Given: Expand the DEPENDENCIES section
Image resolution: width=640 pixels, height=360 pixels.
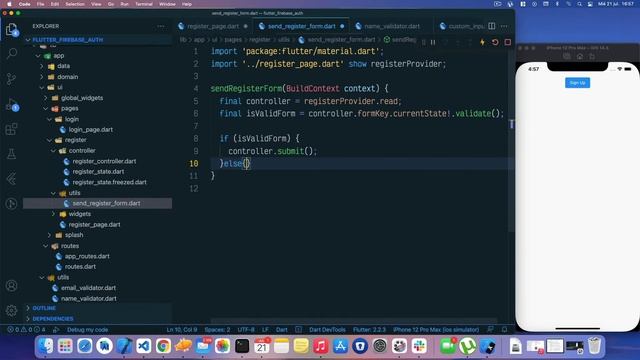Looking at the screenshot, I should (x=53, y=319).
